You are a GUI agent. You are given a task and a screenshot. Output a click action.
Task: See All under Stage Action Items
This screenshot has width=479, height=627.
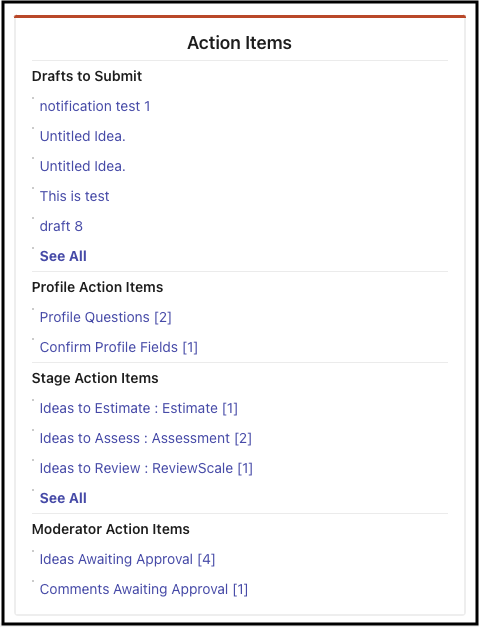coord(63,499)
